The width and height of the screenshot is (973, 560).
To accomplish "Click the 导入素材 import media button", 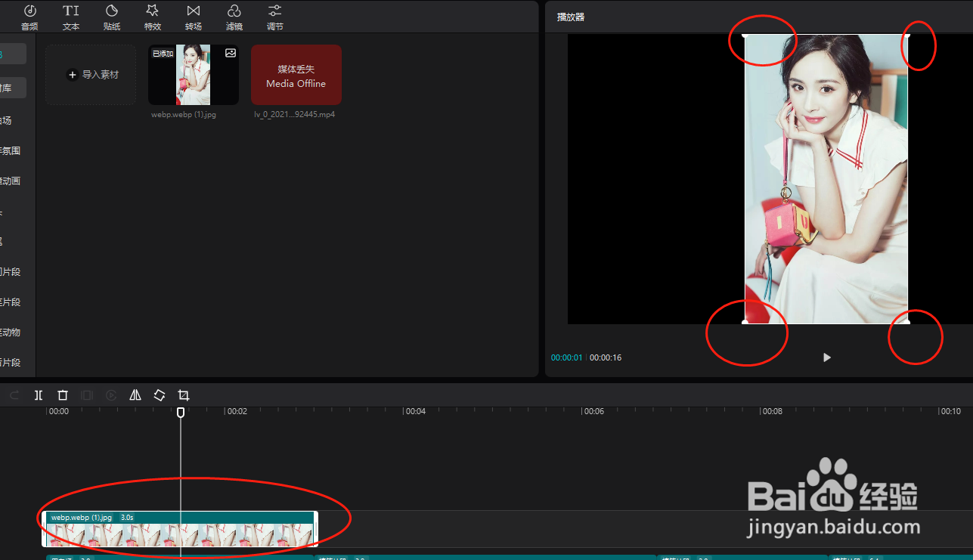I will 91,75.
